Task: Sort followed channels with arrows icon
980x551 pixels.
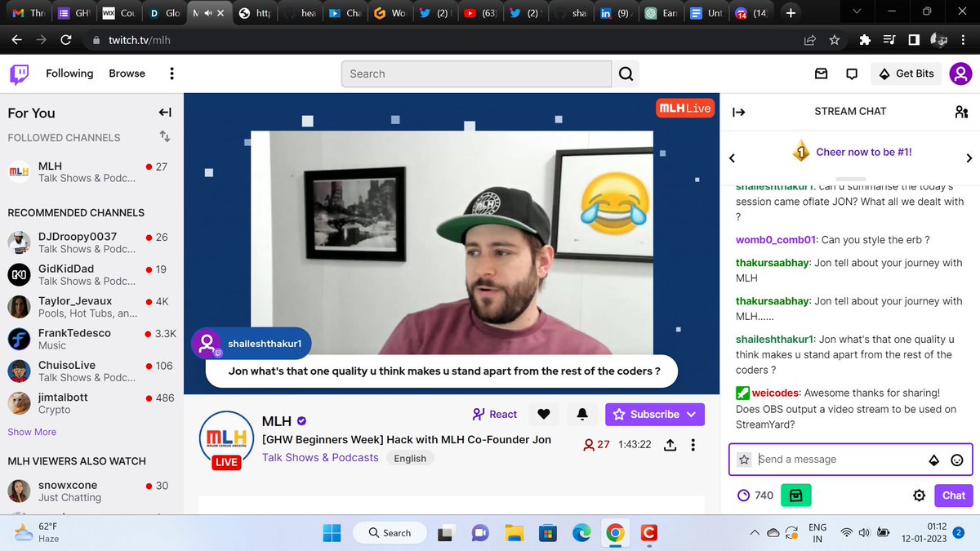Action: (x=165, y=136)
